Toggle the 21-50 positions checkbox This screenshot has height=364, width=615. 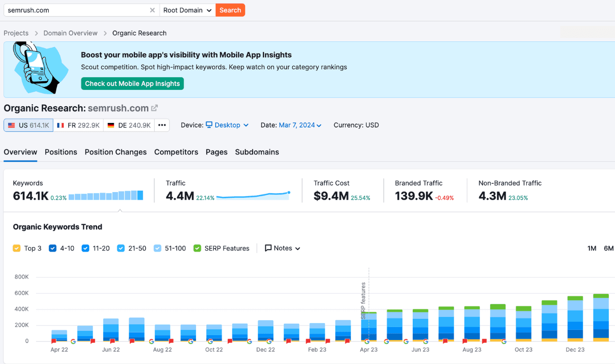tap(121, 248)
